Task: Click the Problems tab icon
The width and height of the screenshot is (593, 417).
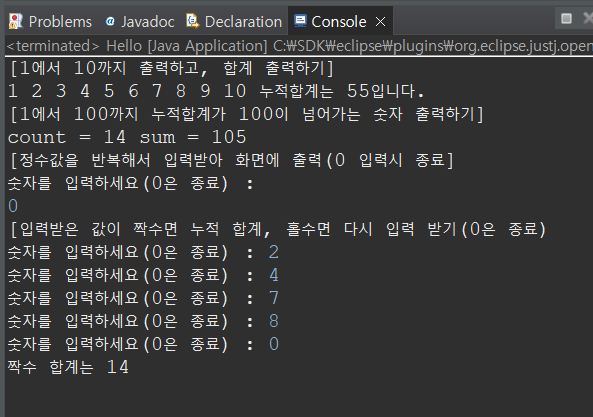Action: point(16,22)
